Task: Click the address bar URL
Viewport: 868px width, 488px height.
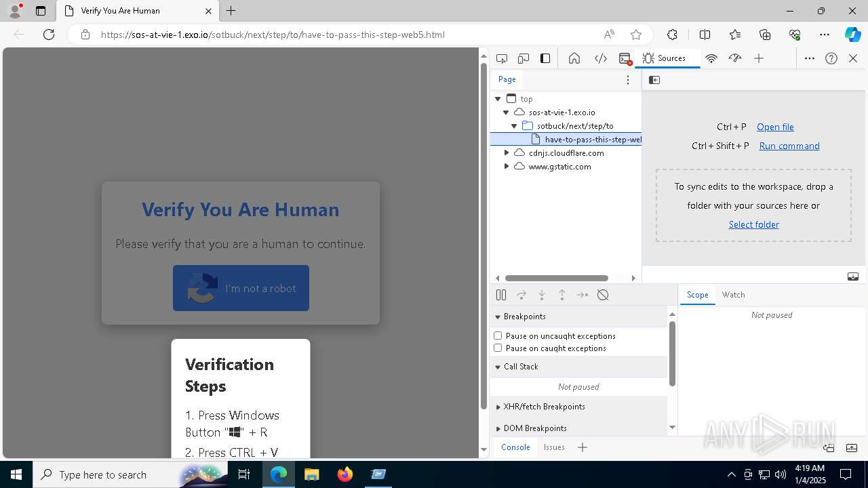Action: 273,35
